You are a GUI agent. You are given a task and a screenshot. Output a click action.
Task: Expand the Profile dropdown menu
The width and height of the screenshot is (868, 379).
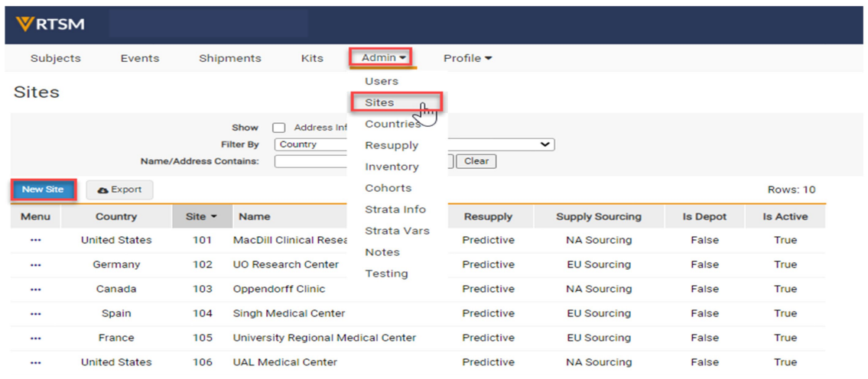coord(467,58)
